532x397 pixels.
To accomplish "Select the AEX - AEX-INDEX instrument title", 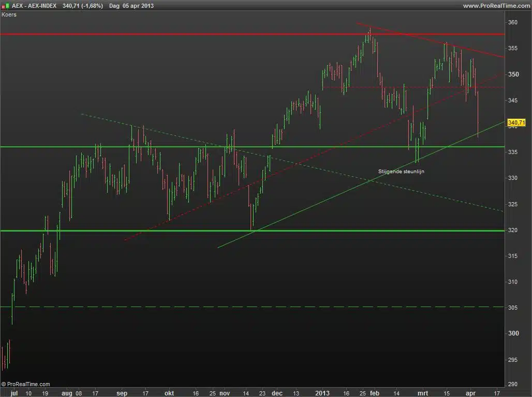I will click(34, 6).
